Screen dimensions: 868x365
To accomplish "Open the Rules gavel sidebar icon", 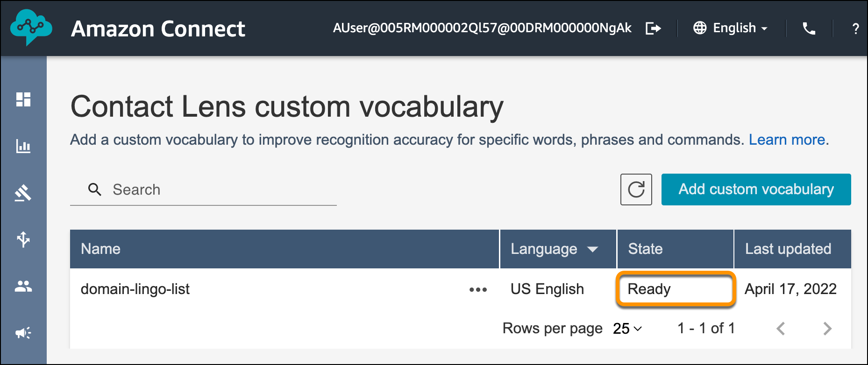I will (x=23, y=193).
